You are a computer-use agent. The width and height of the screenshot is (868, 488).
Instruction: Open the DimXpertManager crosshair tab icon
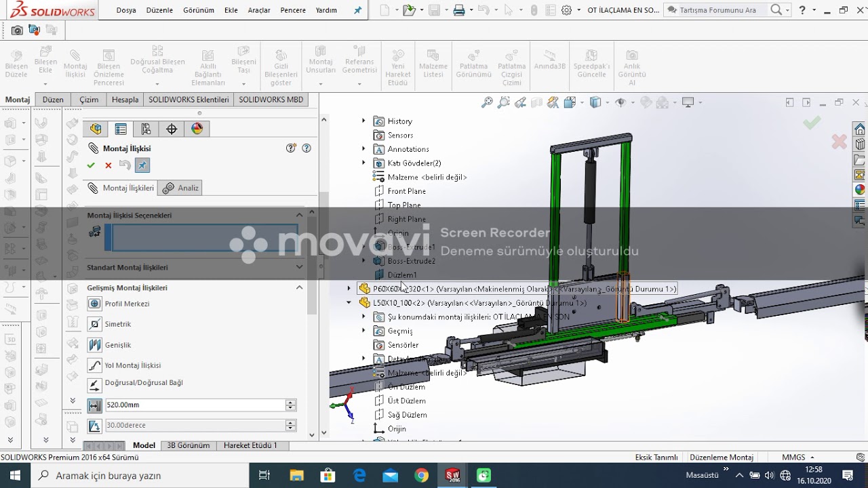tap(172, 129)
